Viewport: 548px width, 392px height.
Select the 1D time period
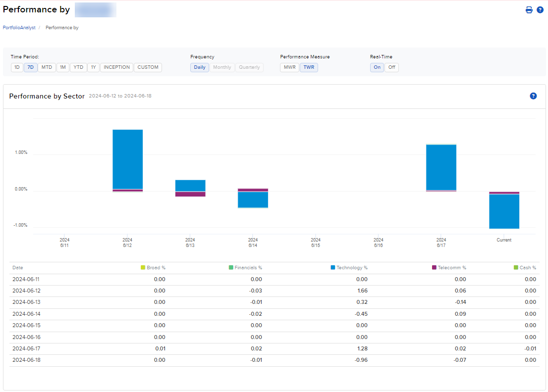16,67
